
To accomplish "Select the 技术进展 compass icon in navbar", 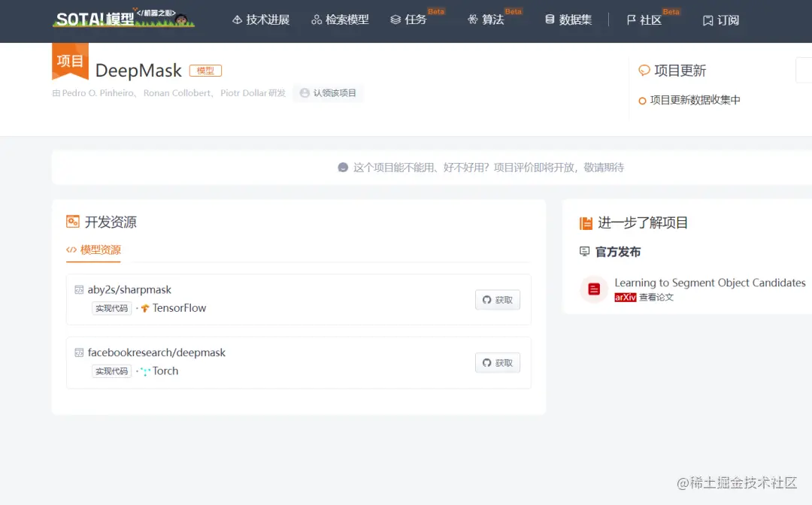I will (x=236, y=20).
